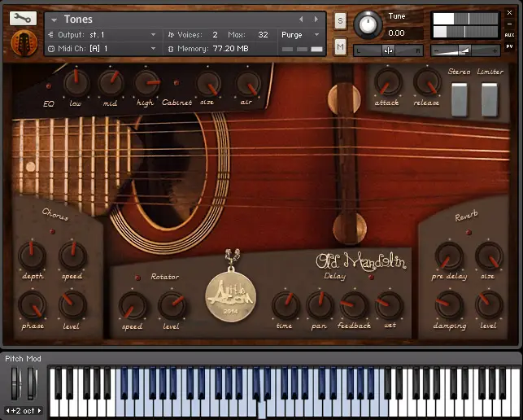The height and width of the screenshot is (420, 523).
Task: Toggle the Chorus power LED
Action: click(x=52, y=231)
